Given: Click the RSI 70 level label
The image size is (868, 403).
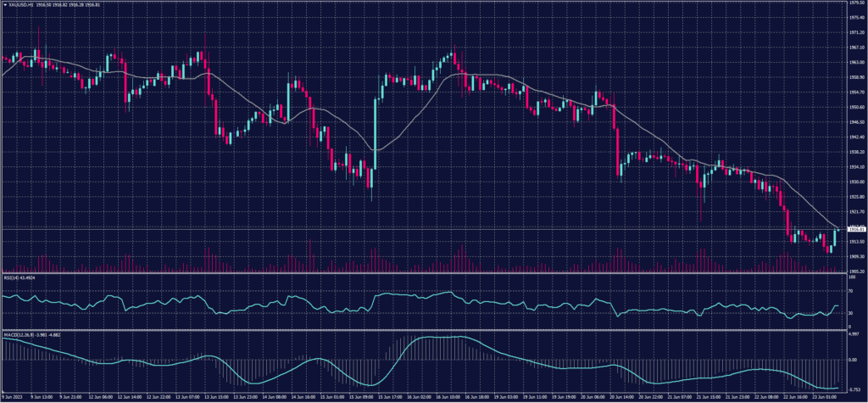Looking at the screenshot, I should [x=849, y=290].
